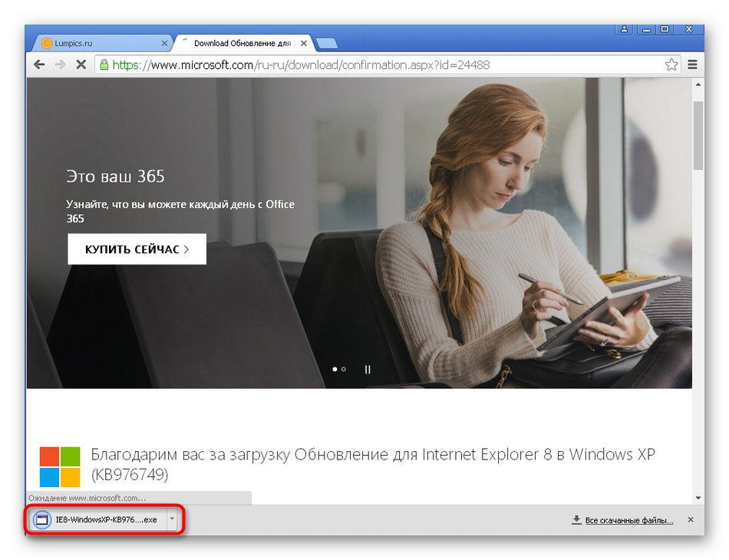This screenshot has width=729, height=560.
Task: Stop page loading with the X button
Action: point(81,64)
